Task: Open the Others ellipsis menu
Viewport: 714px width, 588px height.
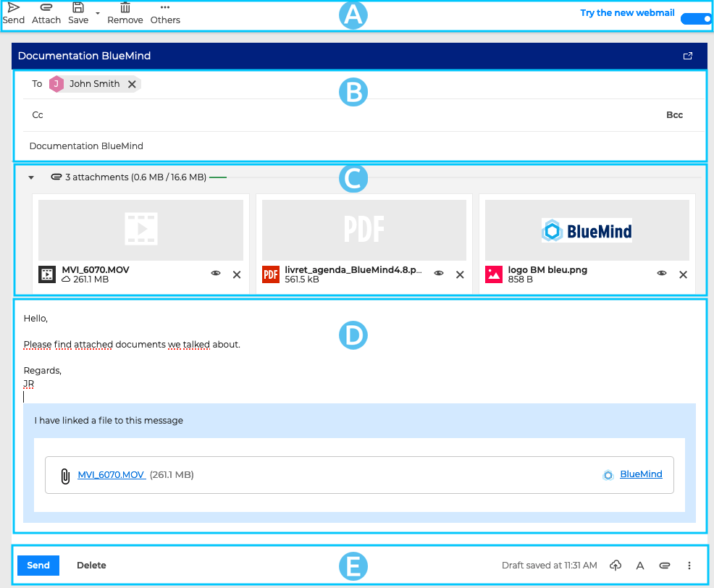Action: point(165,7)
